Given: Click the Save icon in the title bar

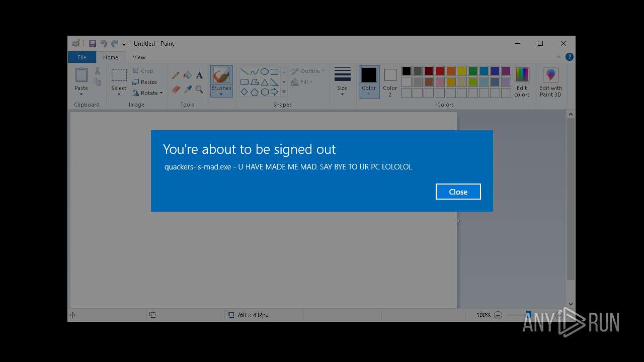Looking at the screenshot, I should 93,44.
